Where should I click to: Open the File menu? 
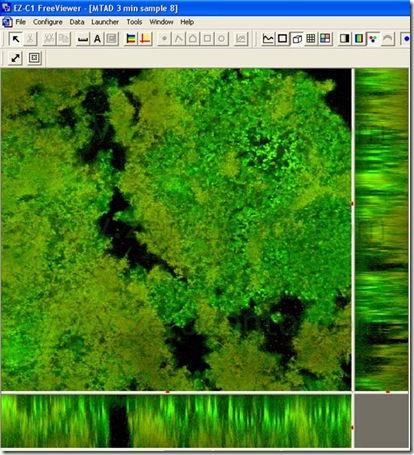tap(21, 22)
